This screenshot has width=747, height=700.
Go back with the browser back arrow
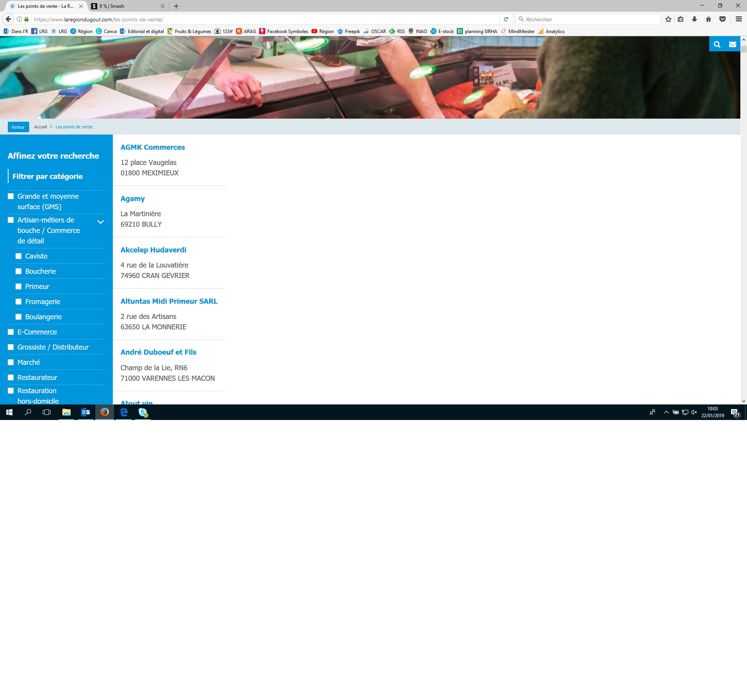pyautogui.click(x=8, y=19)
